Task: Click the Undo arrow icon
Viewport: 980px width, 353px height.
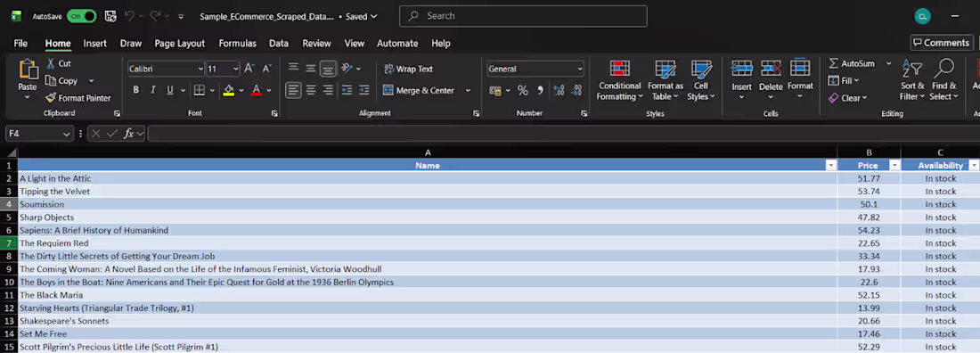Action: click(x=129, y=16)
